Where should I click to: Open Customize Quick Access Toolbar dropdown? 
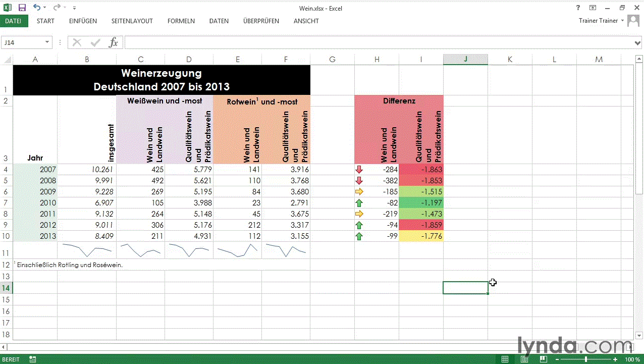[x=75, y=8]
